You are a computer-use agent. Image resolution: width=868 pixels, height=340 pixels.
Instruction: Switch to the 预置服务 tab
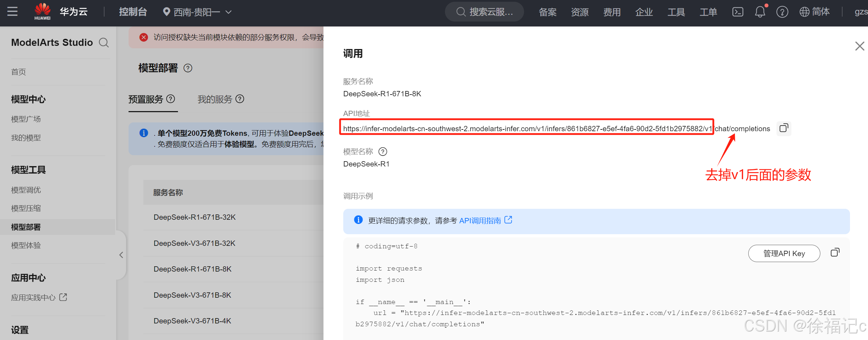click(145, 99)
